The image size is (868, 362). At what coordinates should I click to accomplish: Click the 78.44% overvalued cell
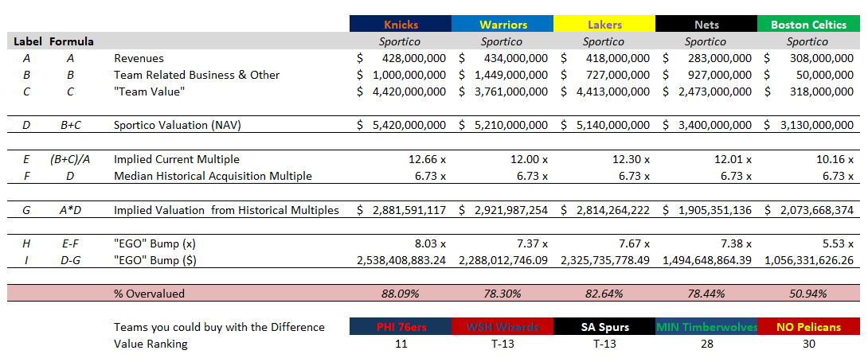point(706,294)
